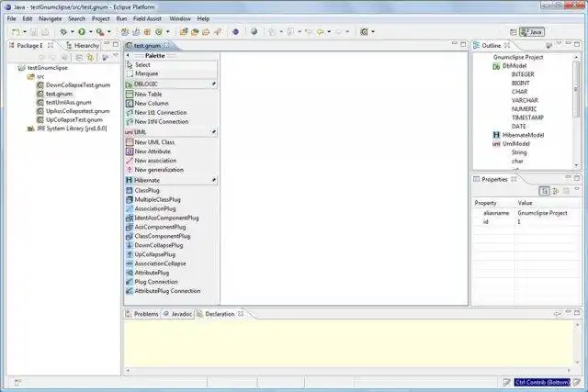Open Properties view menu arrow
This screenshot has width=588, height=392.
pyautogui.click(x=577, y=190)
